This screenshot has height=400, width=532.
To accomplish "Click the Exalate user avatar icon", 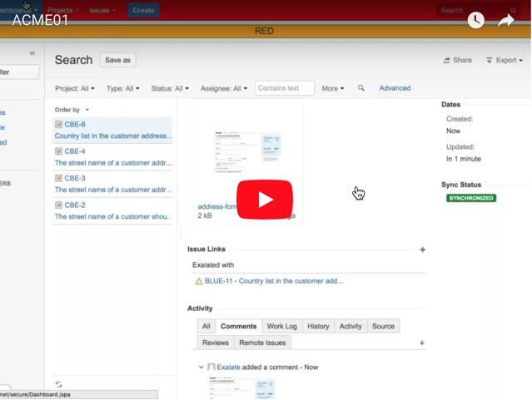I will click(x=211, y=367).
